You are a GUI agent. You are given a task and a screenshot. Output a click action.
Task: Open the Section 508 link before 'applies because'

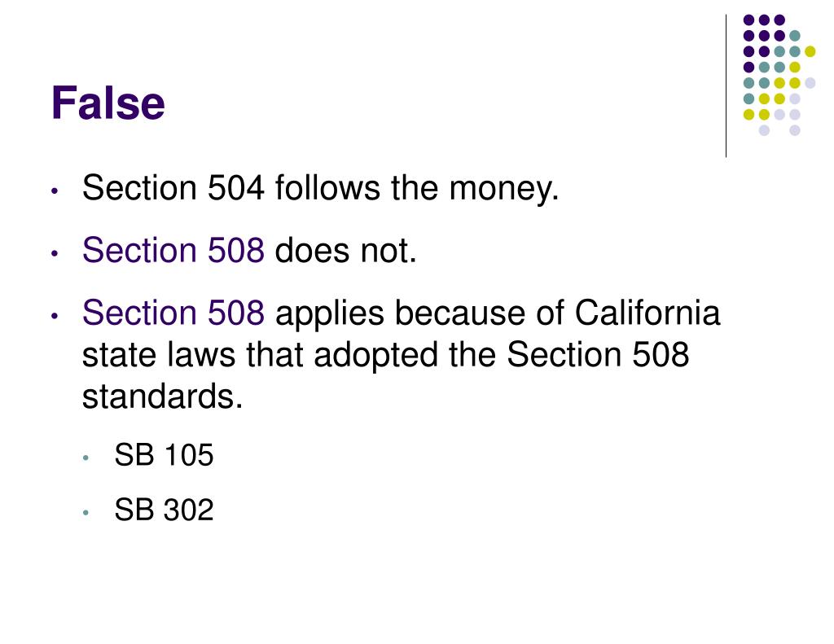coord(173,312)
